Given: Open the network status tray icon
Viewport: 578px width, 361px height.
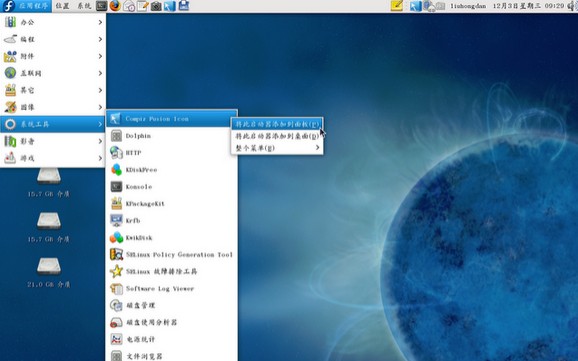Looking at the screenshot, I should point(429,6).
